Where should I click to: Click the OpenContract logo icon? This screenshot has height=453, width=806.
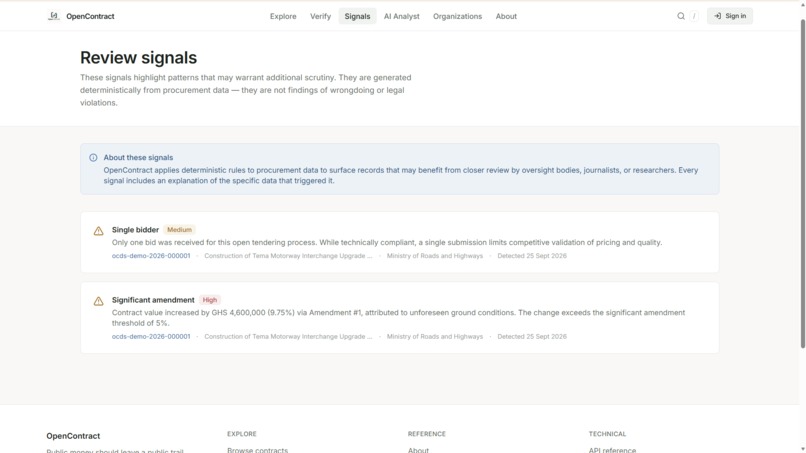click(x=53, y=16)
